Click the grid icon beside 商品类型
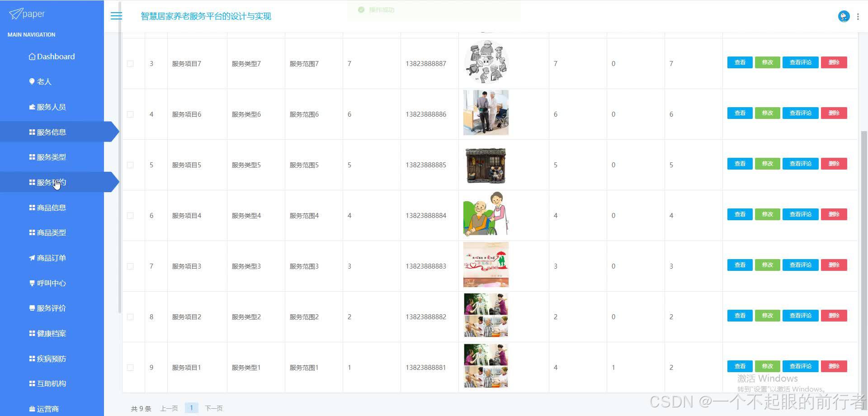868x416 pixels. 32,232
